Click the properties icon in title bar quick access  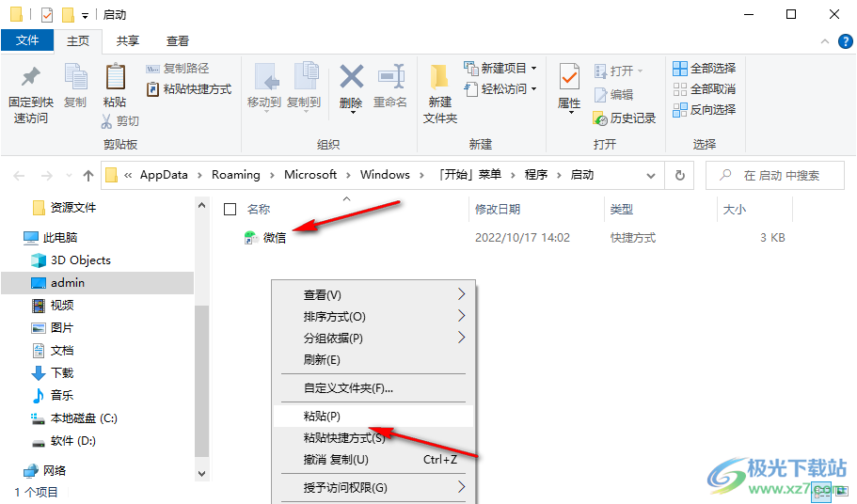(x=47, y=15)
